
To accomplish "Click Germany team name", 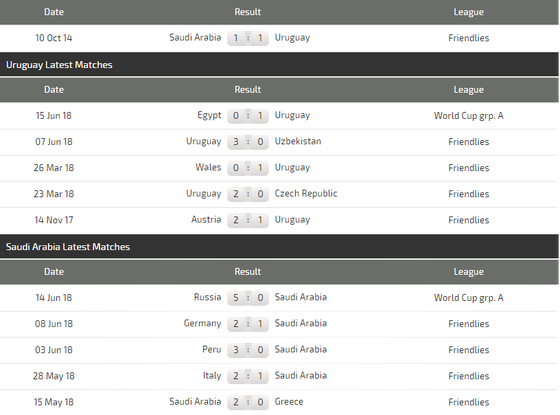I will pos(202,324).
